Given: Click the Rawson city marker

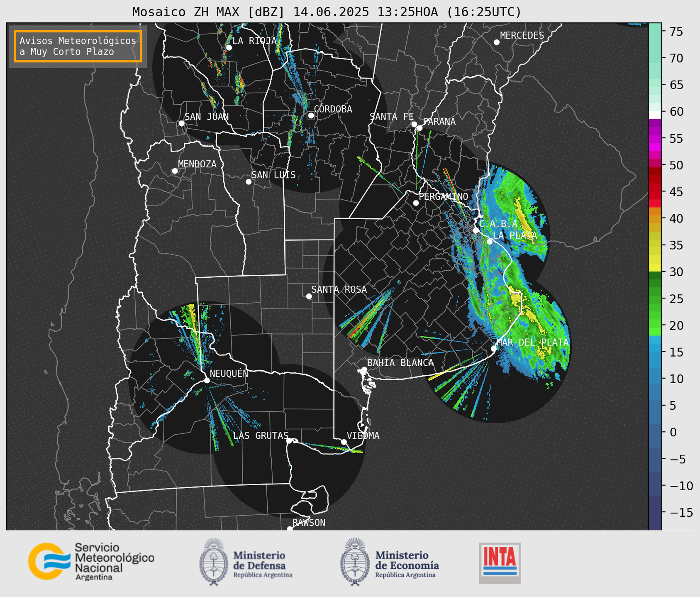Looking at the screenshot, I should point(290,528).
